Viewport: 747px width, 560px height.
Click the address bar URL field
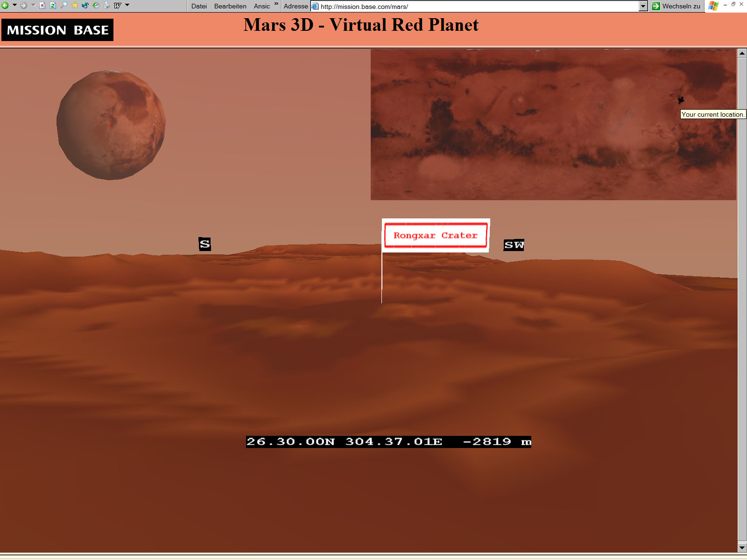[479, 7]
